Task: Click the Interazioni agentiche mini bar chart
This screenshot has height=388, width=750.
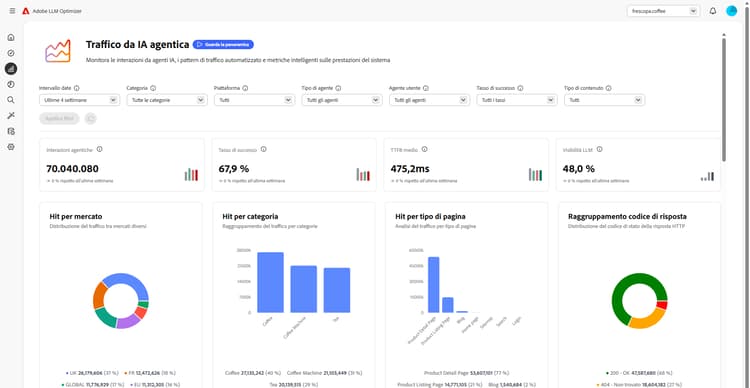Action: (x=191, y=175)
